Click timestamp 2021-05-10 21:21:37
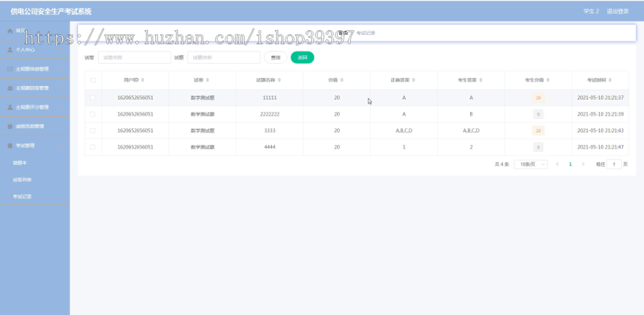Image resolution: width=644 pixels, height=315 pixels. [600, 98]
